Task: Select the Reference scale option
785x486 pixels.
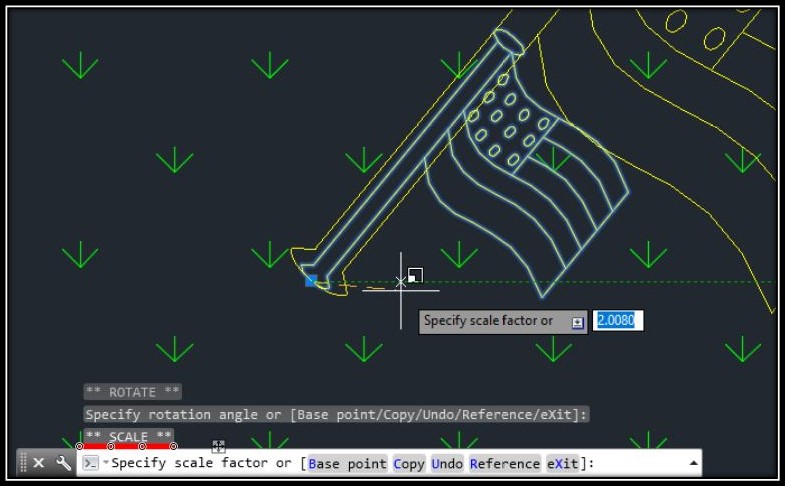Action: [505, 463]
